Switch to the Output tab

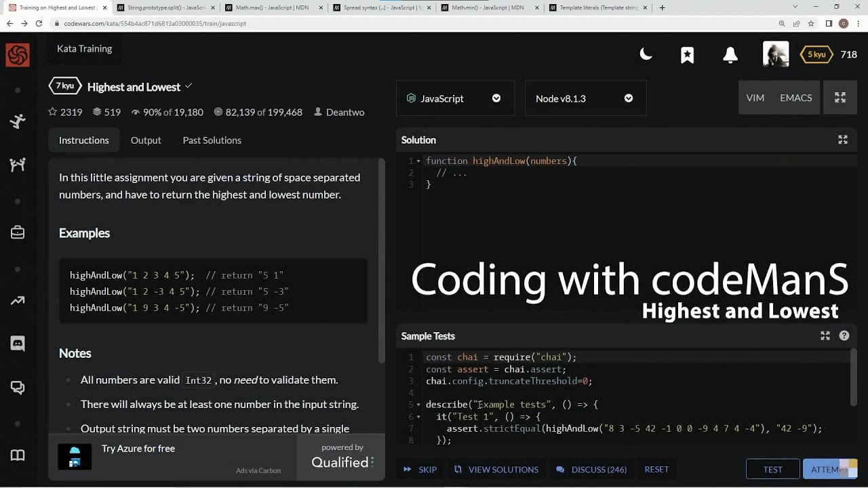(x=146, y=140)
